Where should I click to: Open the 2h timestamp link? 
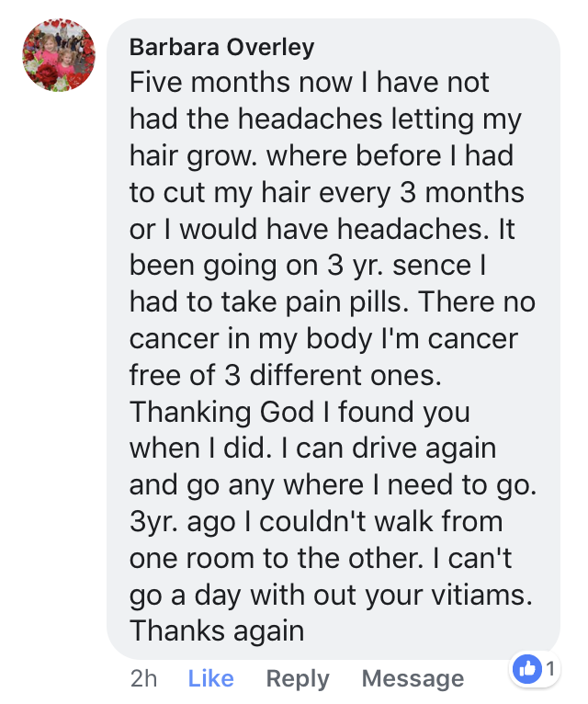(x=143, y=678)
